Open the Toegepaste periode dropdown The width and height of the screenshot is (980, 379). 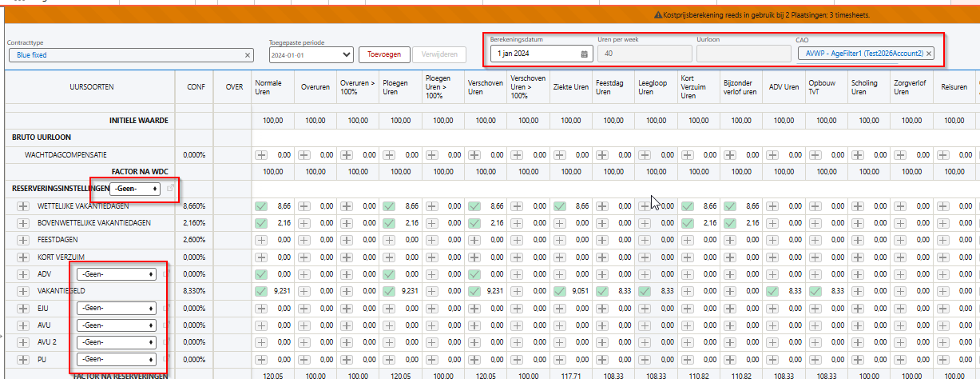coord(311,55)
